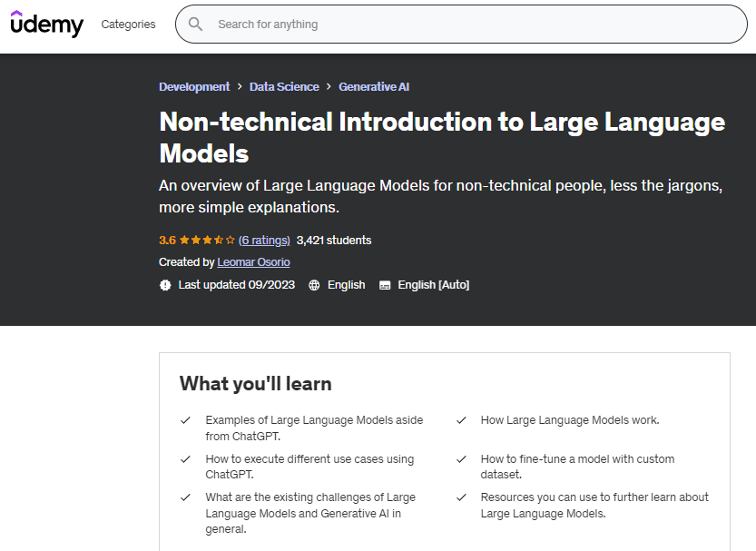Click the last updated badge icon
The height and width of the screenshot is (551, 756).
pos(165,285)
